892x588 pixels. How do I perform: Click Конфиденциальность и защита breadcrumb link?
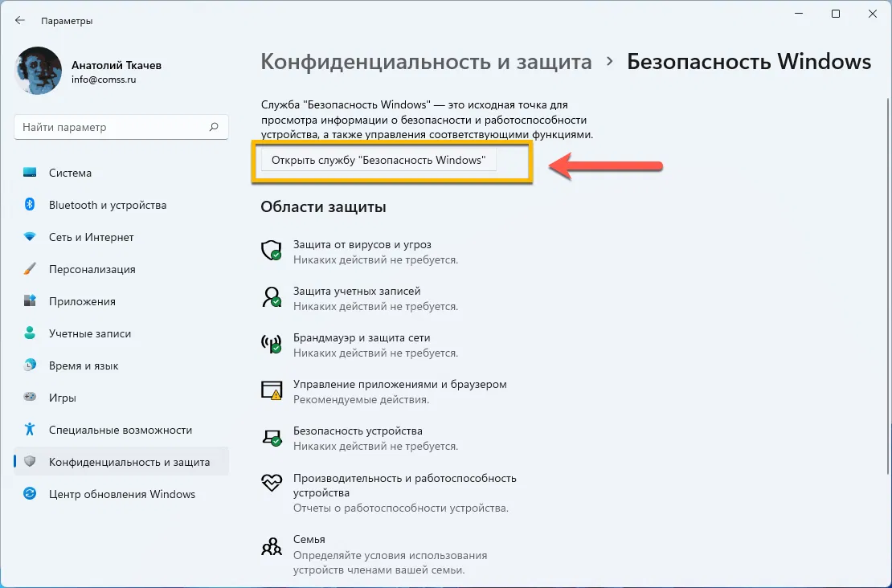pyautogui.click(x=426, y=62)
